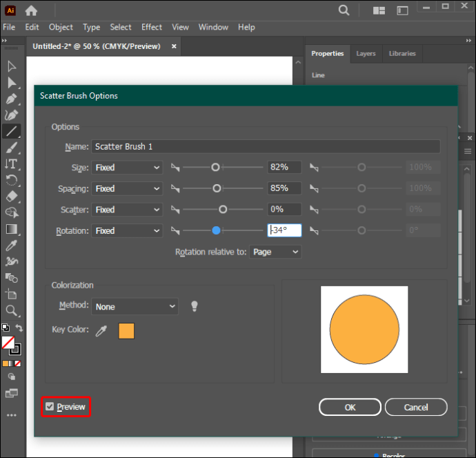This screenshot has height=458, width=476.
Task: Switch to the Libraries tab
Action: 402,53
